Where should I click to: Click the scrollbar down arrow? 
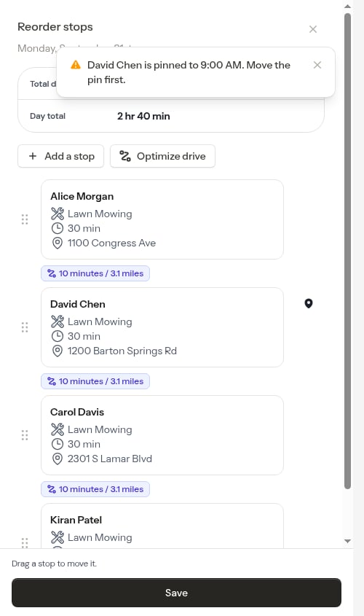pos(347,541)
